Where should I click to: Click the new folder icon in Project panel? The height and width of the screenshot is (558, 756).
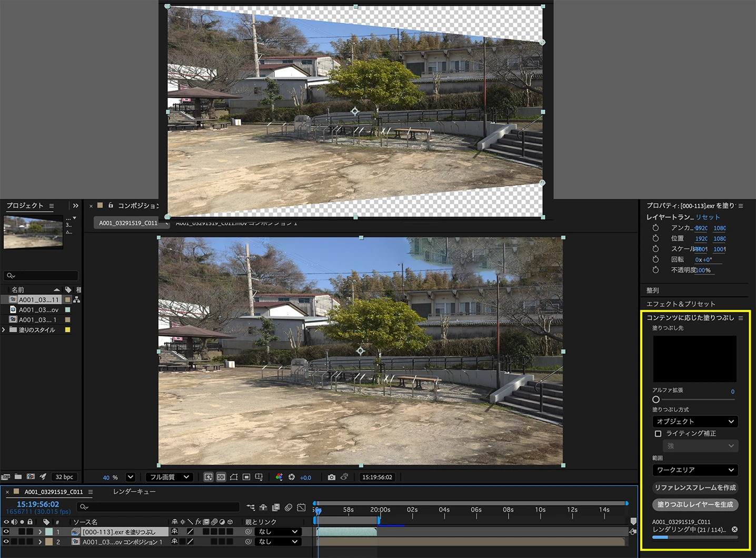tap(18, 476)
